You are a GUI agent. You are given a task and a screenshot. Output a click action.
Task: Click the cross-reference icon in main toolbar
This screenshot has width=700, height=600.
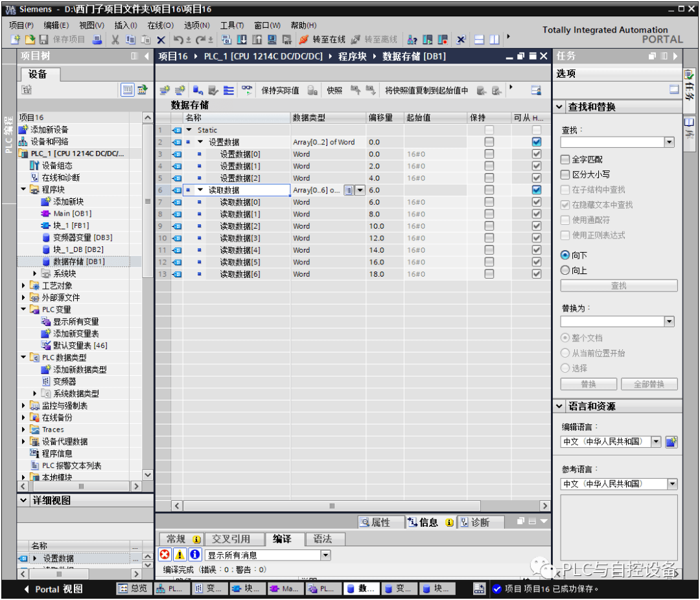tap(461, 40)
